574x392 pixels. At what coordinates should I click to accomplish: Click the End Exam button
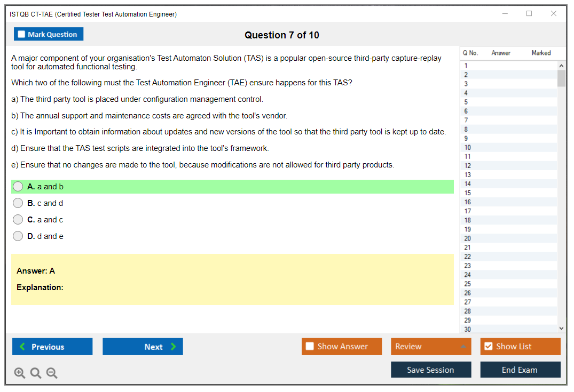pyautogui.click(x=520, y=370)
